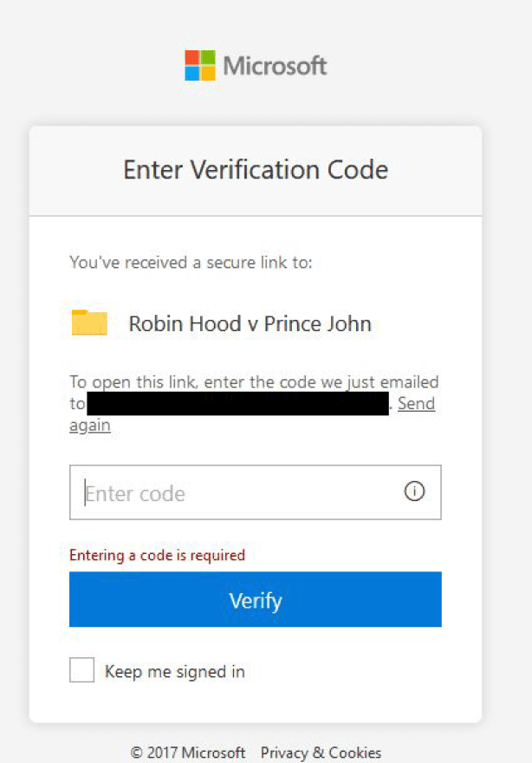Click the red code required error message
The height and width of the screenshot is (763, 532).
click(157, 555)
